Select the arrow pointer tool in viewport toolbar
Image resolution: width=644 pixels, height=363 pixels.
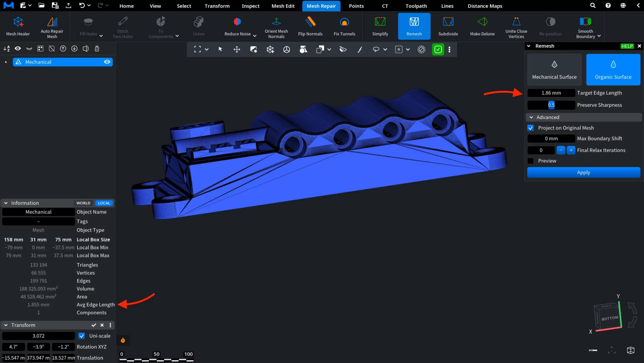[220, 49]
